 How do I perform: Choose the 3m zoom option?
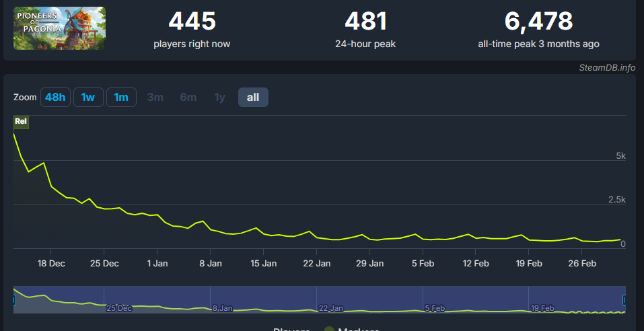pyautogui.click(x=155, y=98)
